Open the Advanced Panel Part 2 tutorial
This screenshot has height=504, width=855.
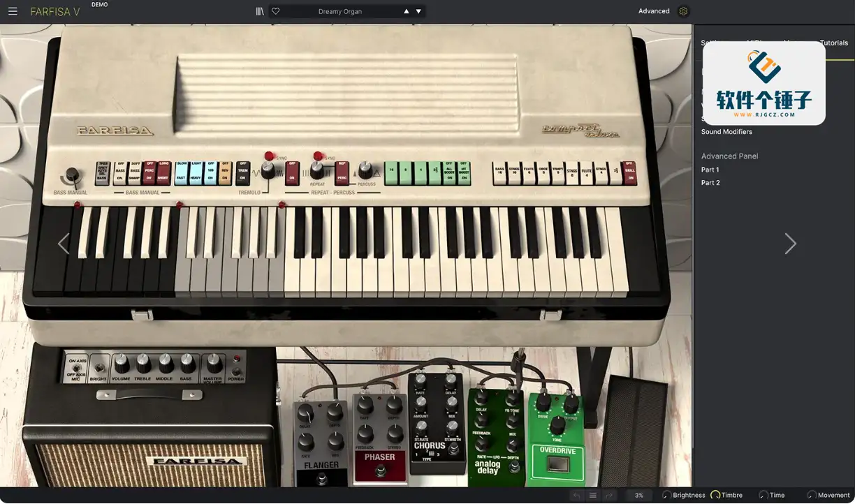point(710,183)
